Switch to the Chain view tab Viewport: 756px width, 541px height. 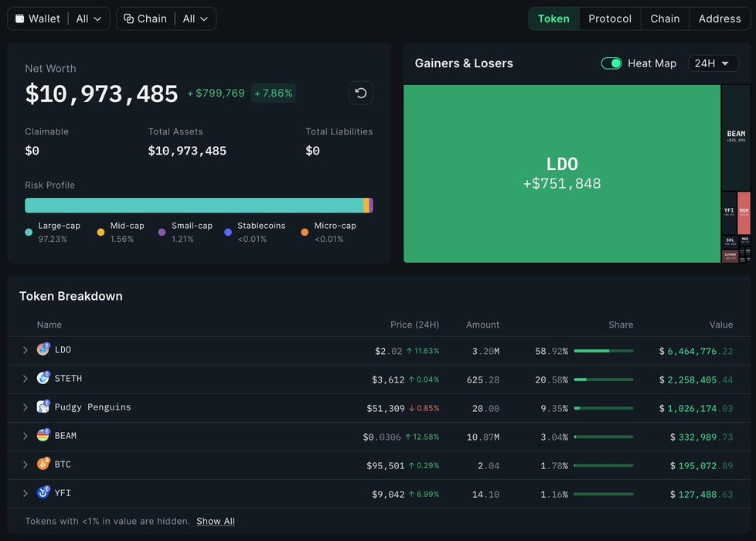pyautogui.click(x=665, y=19)
